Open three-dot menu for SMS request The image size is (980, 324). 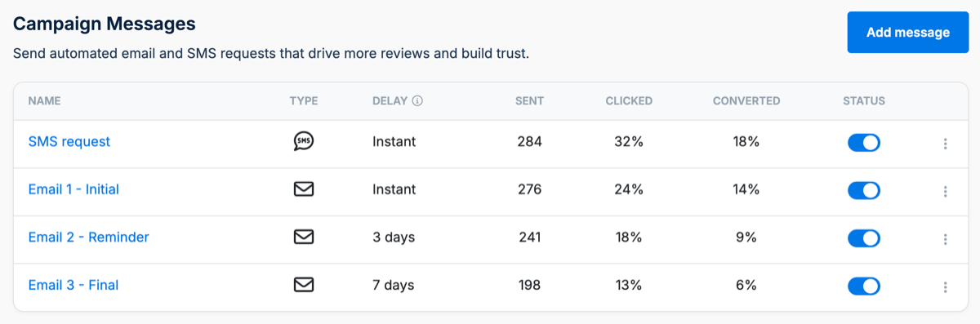[945, 144]
